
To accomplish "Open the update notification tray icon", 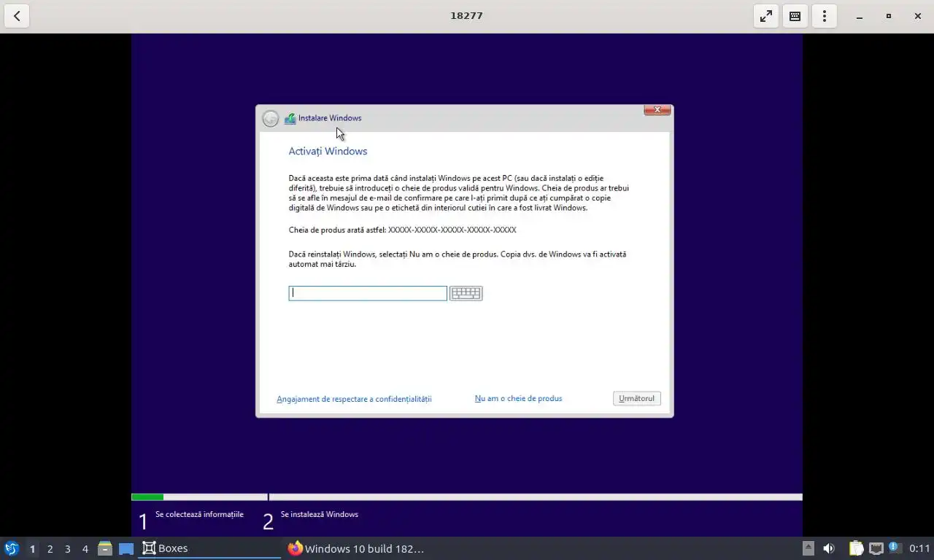I will [894, 548].
